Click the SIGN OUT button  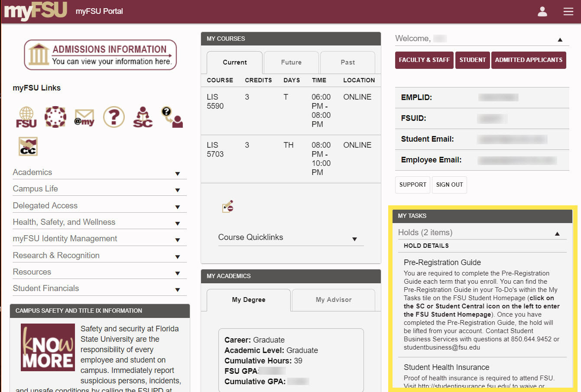pyautogui.click(x=449, y=185)
